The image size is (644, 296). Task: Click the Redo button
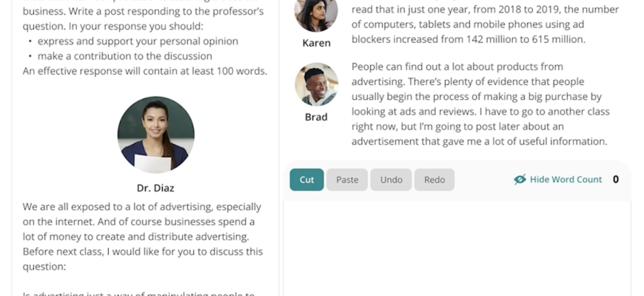tap(435, 180)
